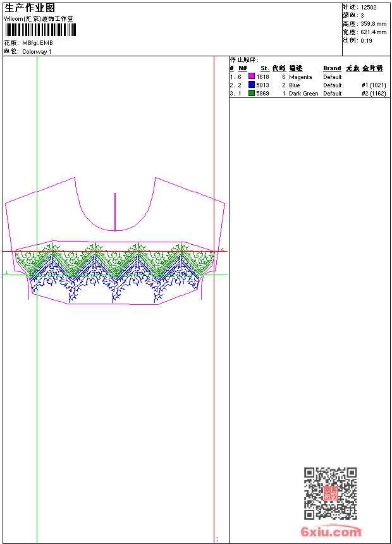The height and width of the screenshot is (544, 392).
Task: Click the 'Dark Green' description cell
Action: (x=303, y=94)
